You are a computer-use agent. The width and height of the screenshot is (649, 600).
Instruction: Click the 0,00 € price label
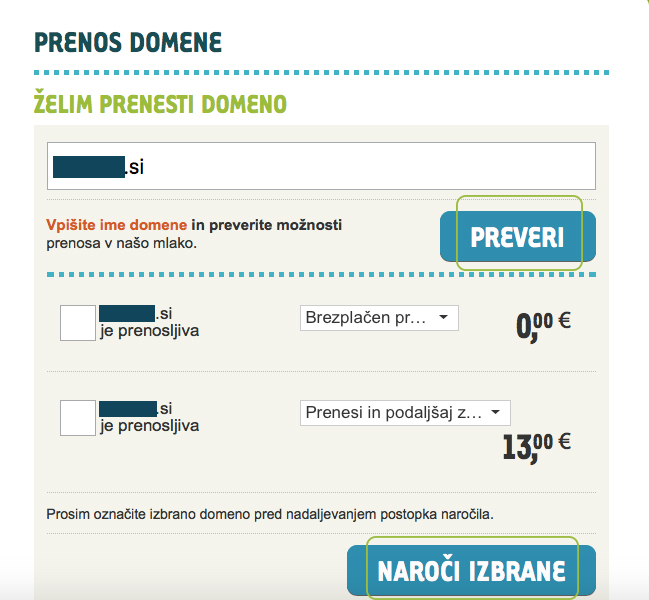[x=543, y=327]
